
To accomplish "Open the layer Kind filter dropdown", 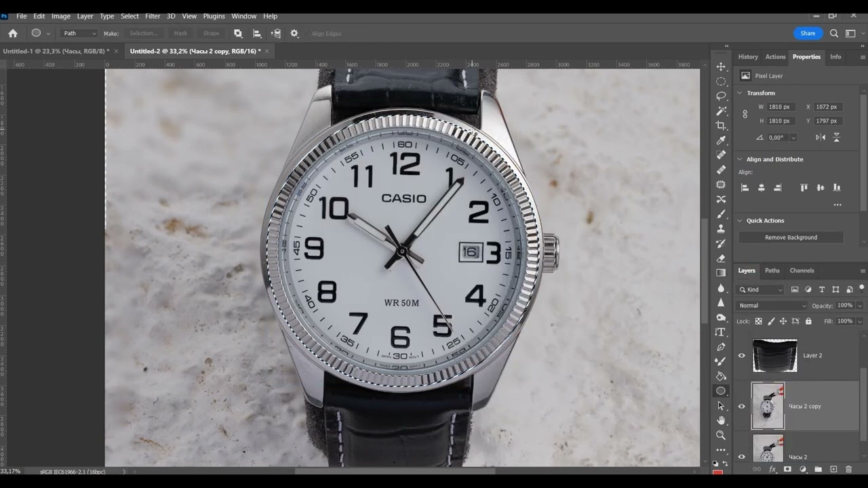I will [761, 289].
